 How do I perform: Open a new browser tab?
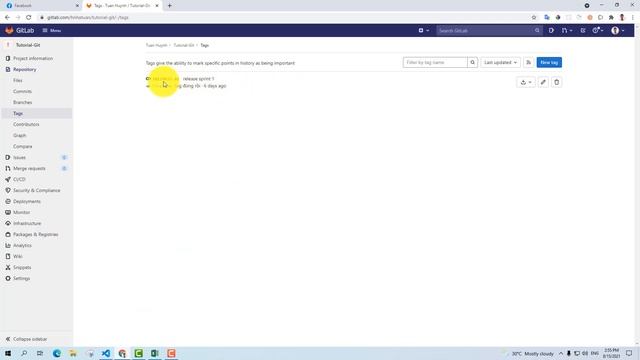(169, 6)
